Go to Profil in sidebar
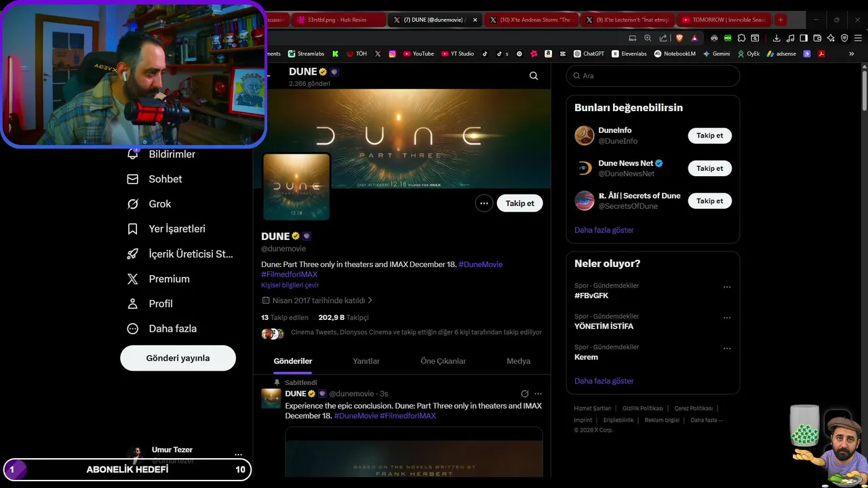This screenshot has height=488, width=868. point(150,304)
